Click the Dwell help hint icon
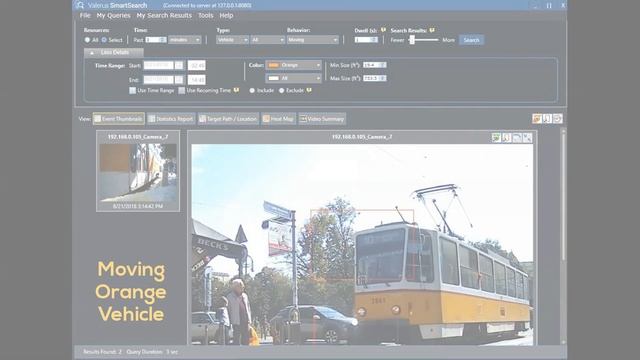The image size is (640, 360). 383,30
